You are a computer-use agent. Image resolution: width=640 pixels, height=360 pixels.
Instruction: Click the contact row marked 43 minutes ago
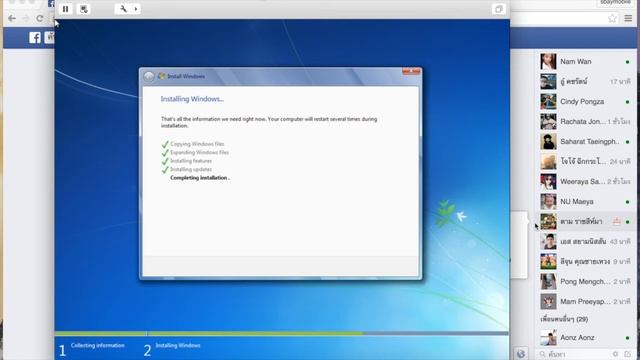pos(585,242)
